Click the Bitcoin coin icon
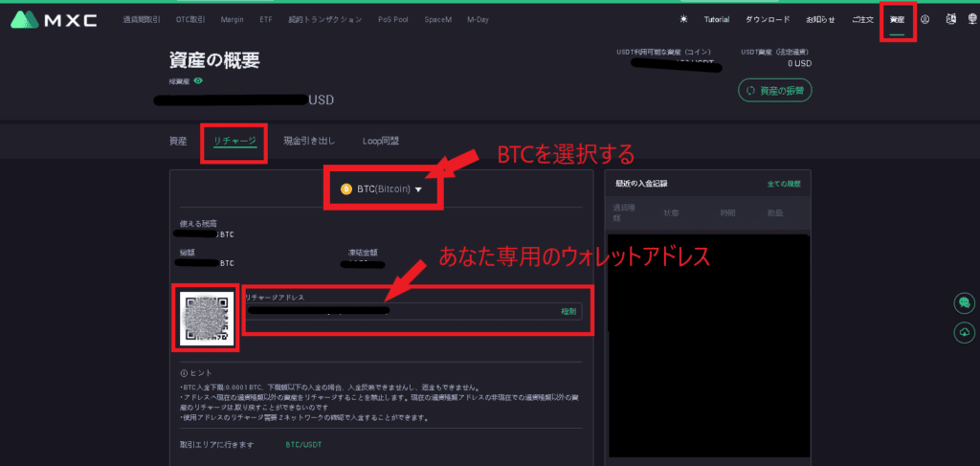 [346, 189]
